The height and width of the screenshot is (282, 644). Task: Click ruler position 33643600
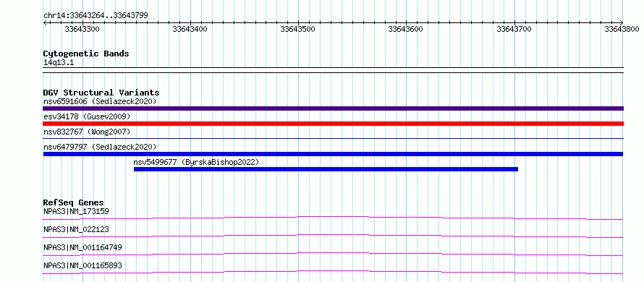point(406,29)
